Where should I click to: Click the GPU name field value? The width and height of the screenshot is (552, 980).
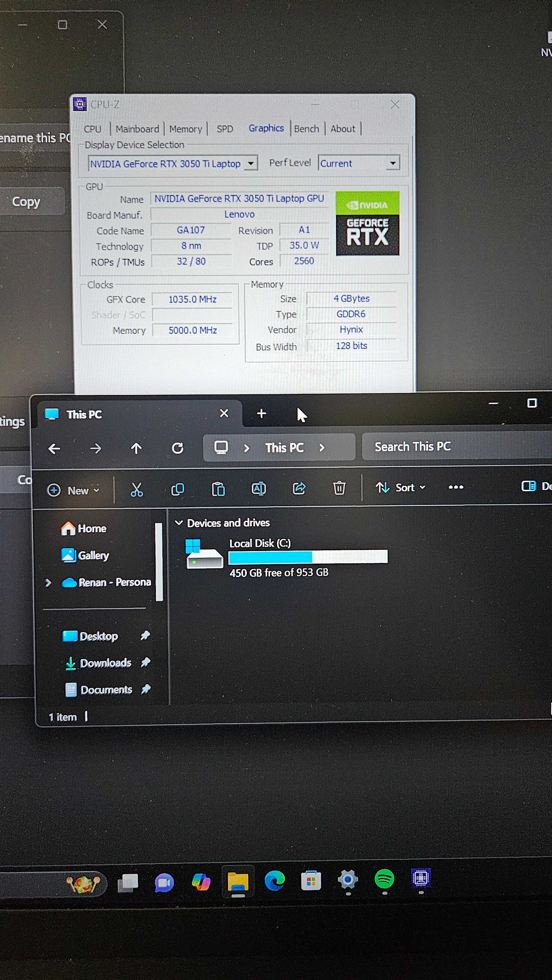pyautogui.click(x=239, y=199)
